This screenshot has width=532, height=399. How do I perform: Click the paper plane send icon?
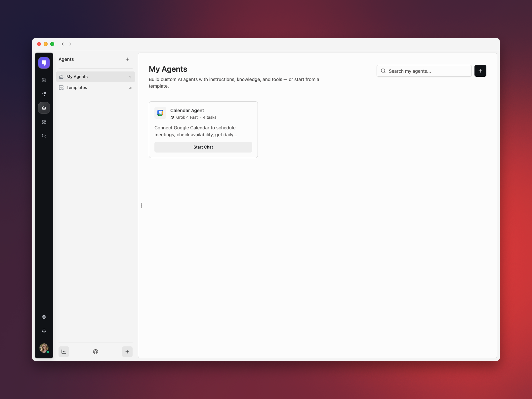tap(44, 94)
